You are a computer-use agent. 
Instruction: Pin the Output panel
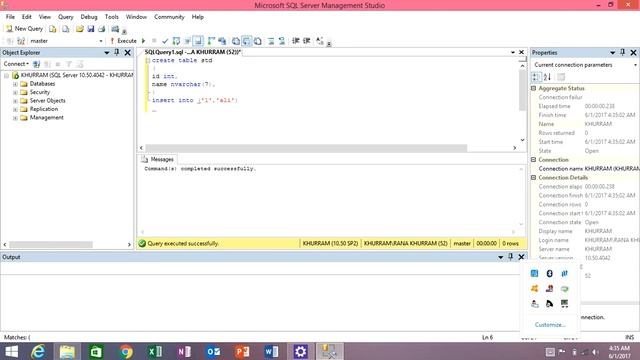click(510, 257)
